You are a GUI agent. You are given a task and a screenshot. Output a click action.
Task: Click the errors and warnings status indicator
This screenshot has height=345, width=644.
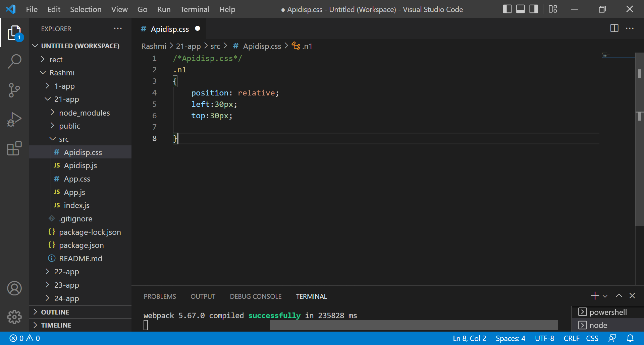[x=24, y=338]
